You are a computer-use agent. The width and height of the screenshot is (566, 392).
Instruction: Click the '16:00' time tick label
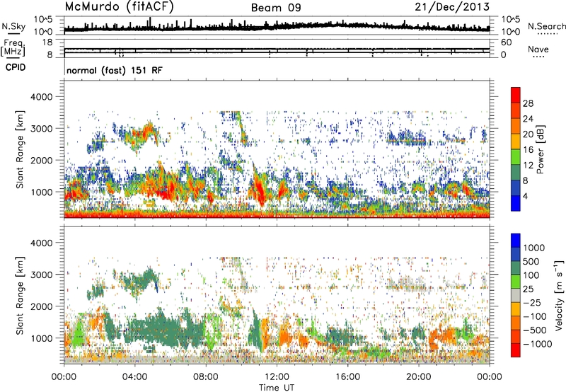click(x=347, y=377)
